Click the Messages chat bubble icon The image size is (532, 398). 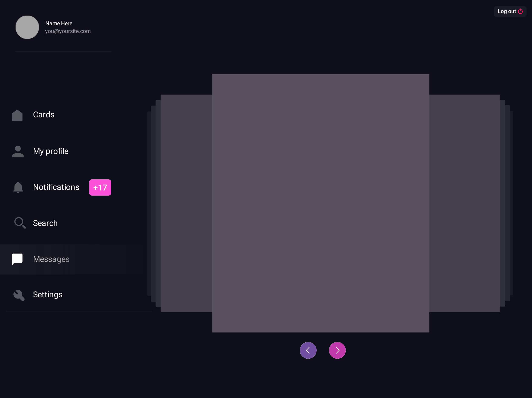click(x=17, y=259)
